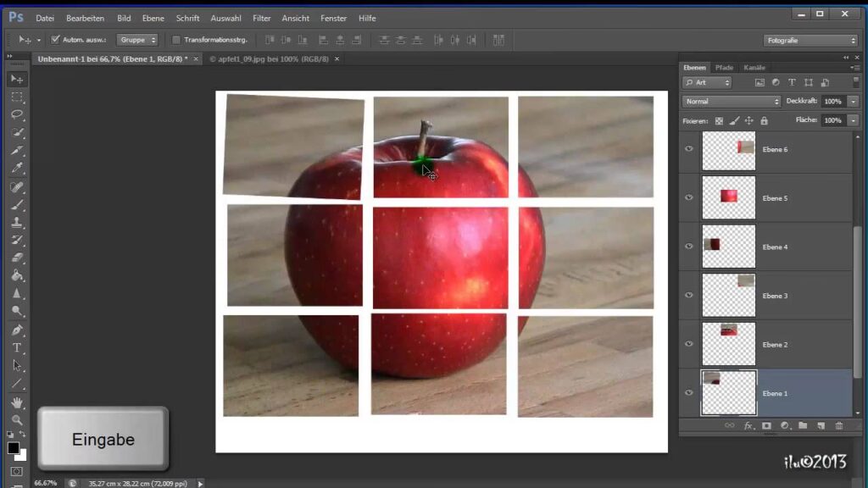Pick the Type tool in toolbar
The width and height of the screenshot is (868, 488).
(17, 347)
